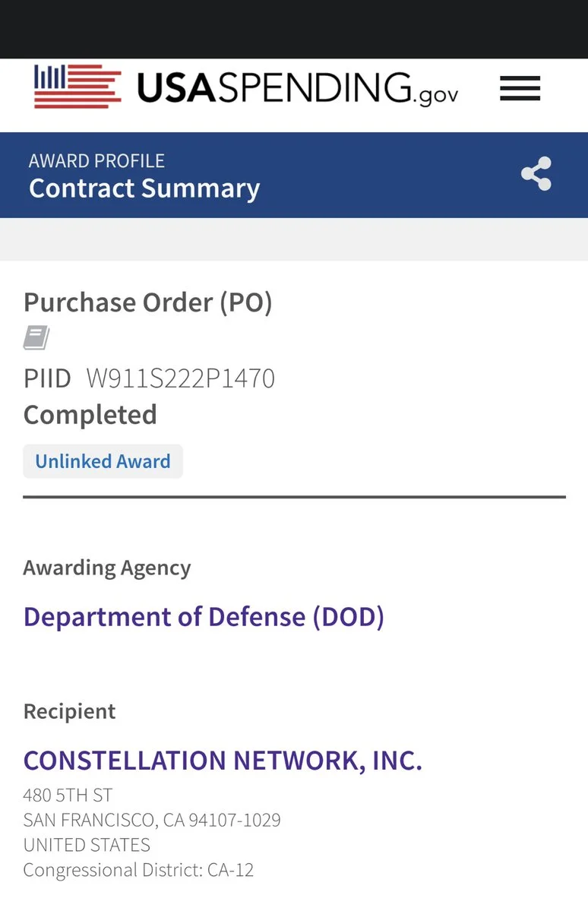Click the USAspending flag logo
The width and height of the screenshot is (588, 911).
pyautogui.click(x=77, y=87)
